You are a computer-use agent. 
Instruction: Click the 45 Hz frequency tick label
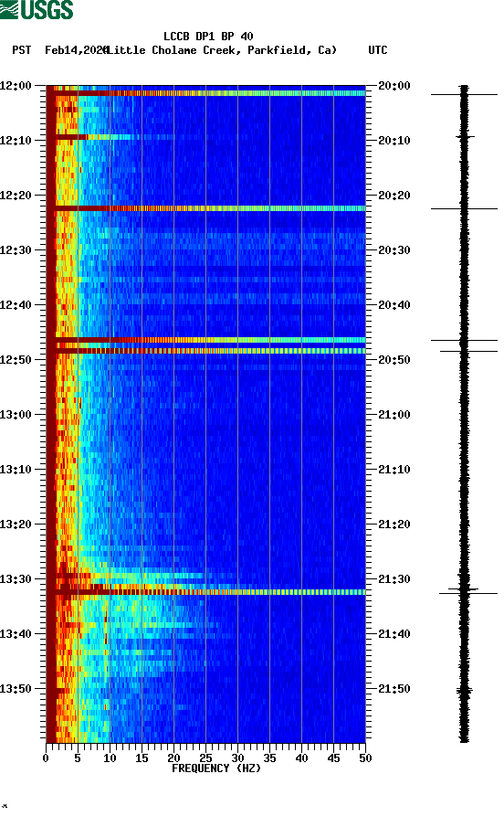333,758
